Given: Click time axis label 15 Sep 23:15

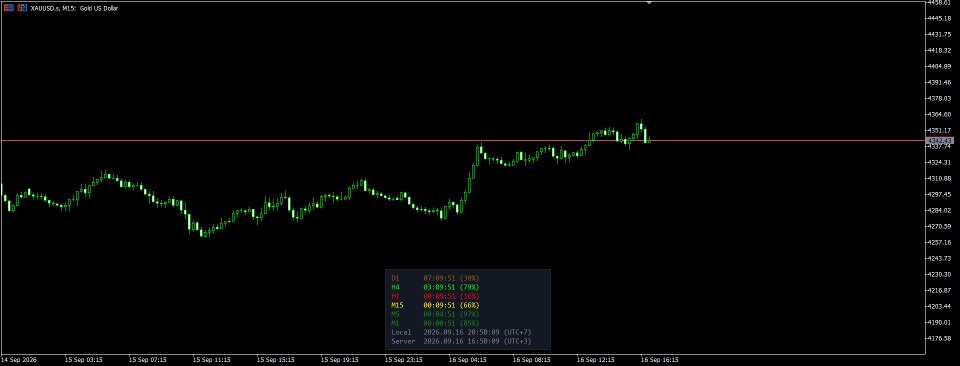Looking at the screenshot, I should point(403,360).
